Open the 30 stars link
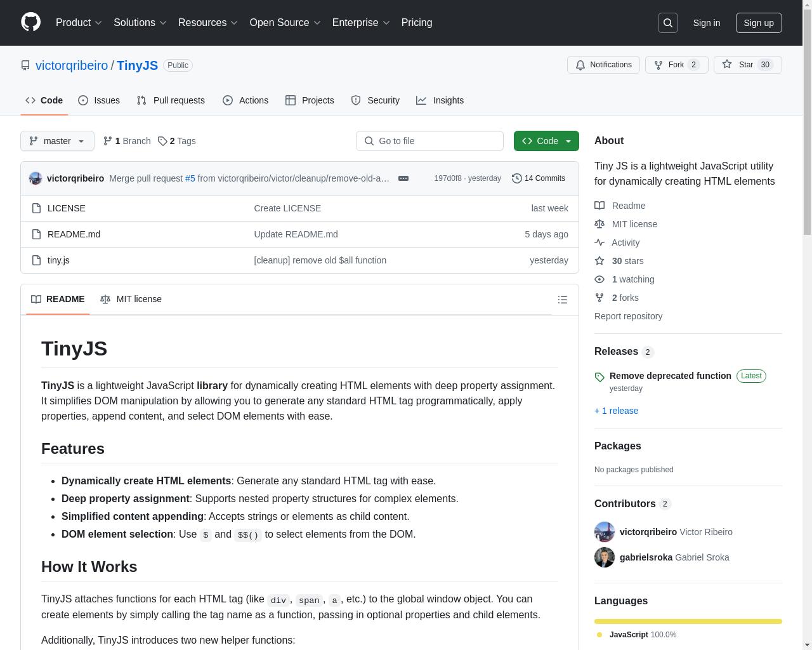The height and width of the screenshot is (650, 812). point(619,261)
